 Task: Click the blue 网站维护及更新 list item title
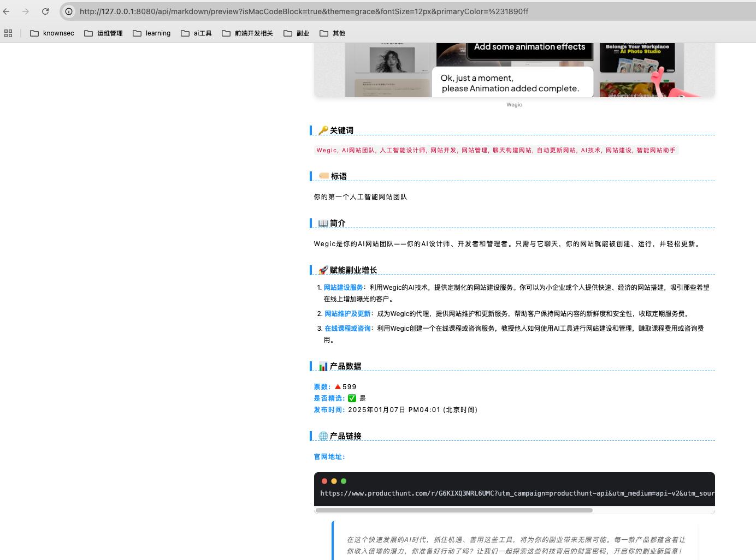tap(347, 314)
